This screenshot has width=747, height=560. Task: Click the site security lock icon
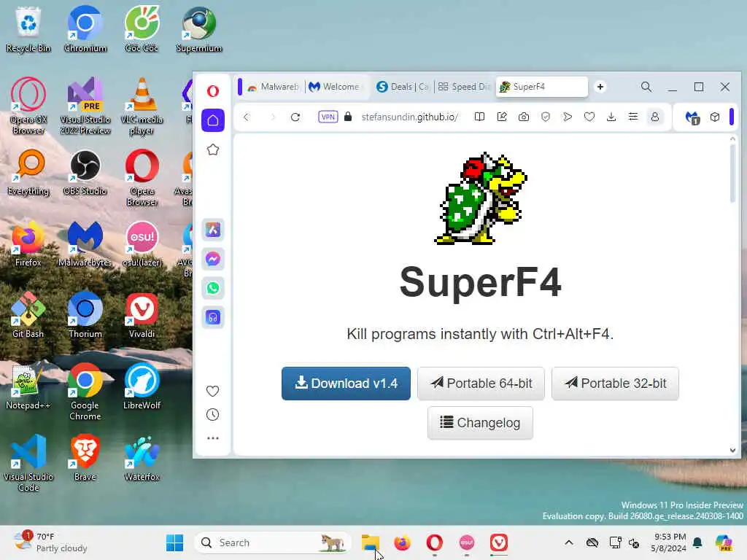tap(348, 117)
